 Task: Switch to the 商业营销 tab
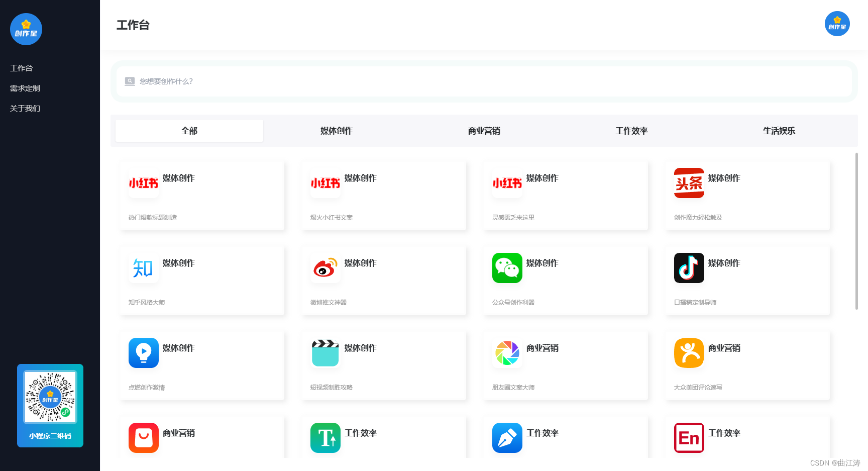484,131
